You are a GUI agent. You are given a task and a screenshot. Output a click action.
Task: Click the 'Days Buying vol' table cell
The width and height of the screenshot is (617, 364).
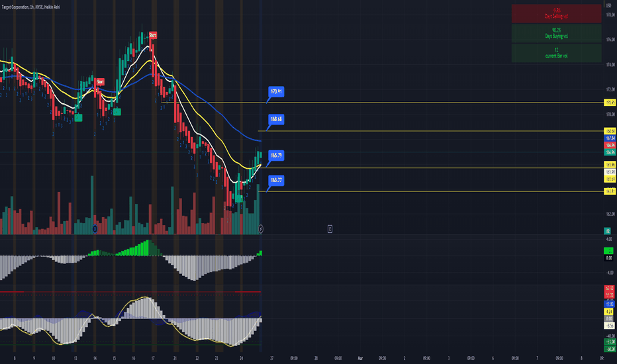coord(556,33)
